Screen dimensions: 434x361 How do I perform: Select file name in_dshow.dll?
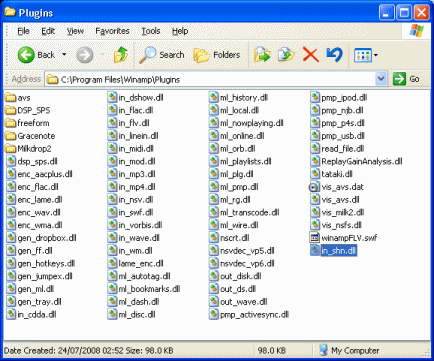tap(141, 98)
